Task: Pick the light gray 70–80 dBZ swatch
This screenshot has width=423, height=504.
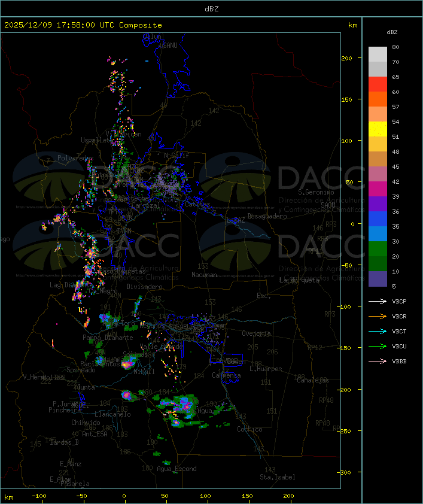Action: coord(378,54)
